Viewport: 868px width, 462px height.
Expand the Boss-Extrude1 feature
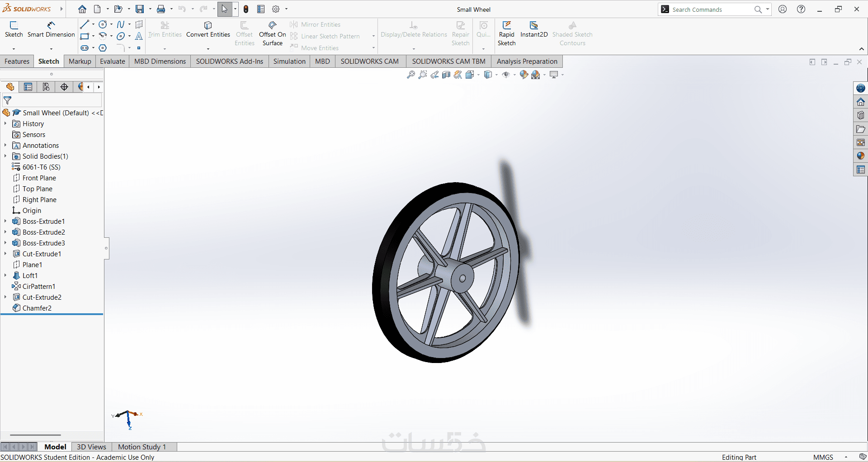(x=5, y=222)
